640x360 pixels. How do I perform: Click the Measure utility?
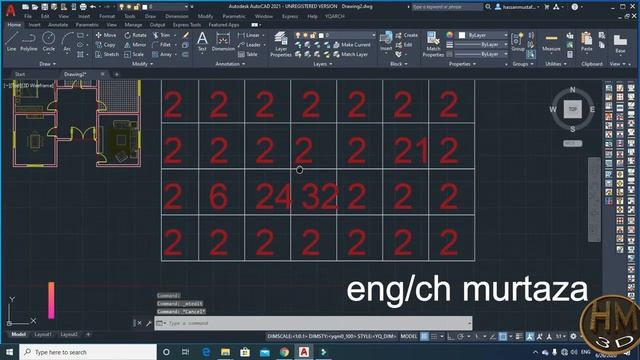point(551,42)
